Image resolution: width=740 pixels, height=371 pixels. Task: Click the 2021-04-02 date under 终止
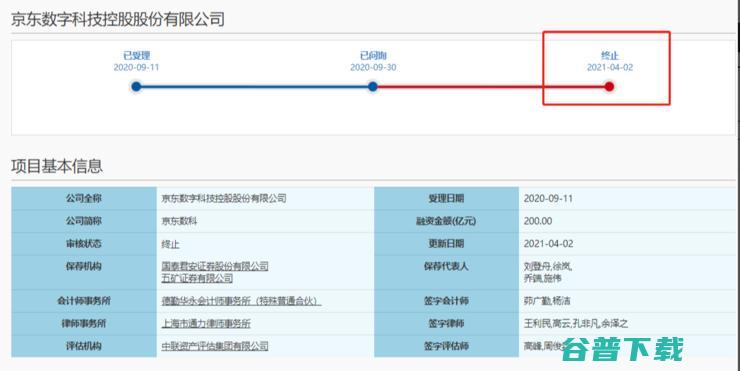pyautogui.click(x=610, y=67)
